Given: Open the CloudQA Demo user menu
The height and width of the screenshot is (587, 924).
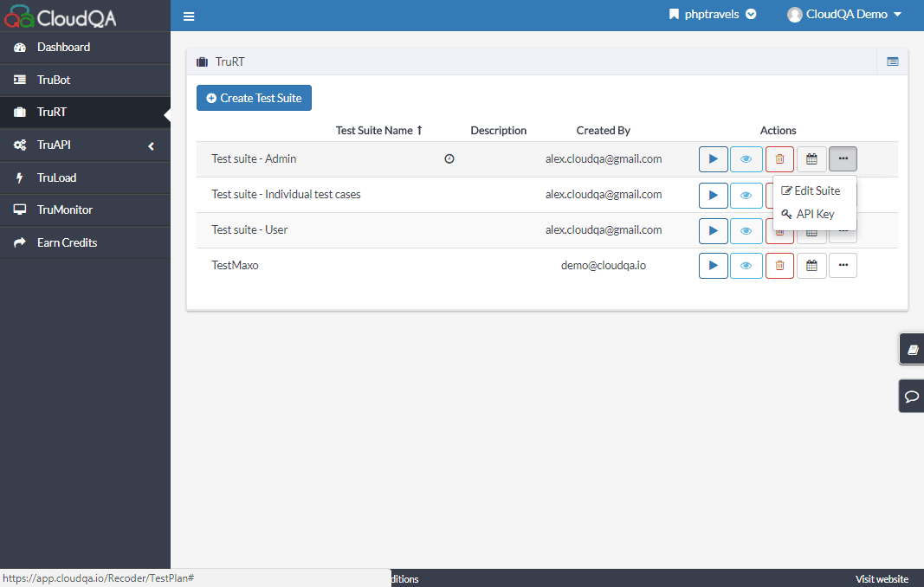Looking at the screenshot, I should tap(844, 14).
